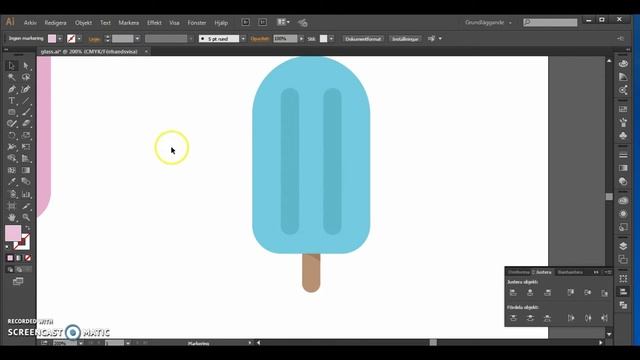This screenshot has width=640, height=360.
Task: Select the Line Segment tool
Action: pos(26,100)
